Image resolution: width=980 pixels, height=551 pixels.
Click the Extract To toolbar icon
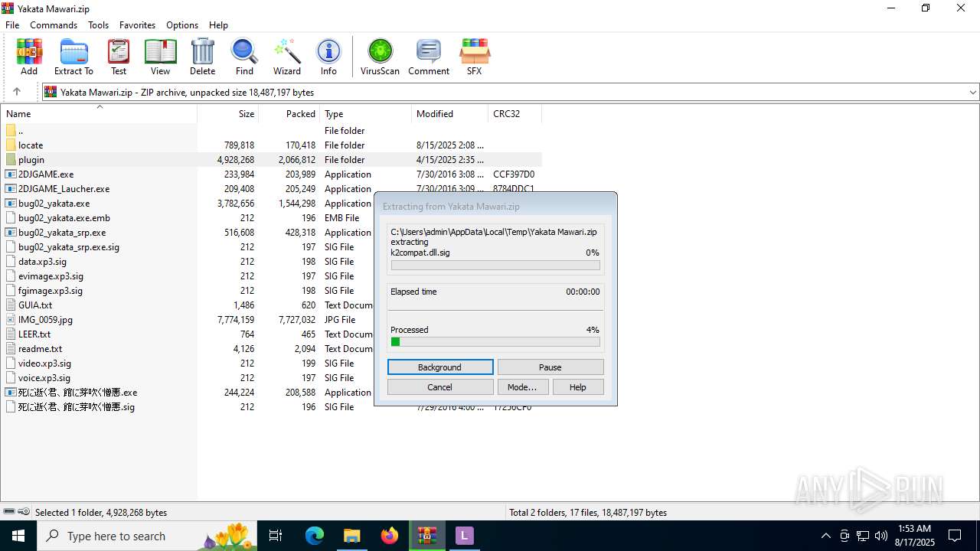coord(73,57)
